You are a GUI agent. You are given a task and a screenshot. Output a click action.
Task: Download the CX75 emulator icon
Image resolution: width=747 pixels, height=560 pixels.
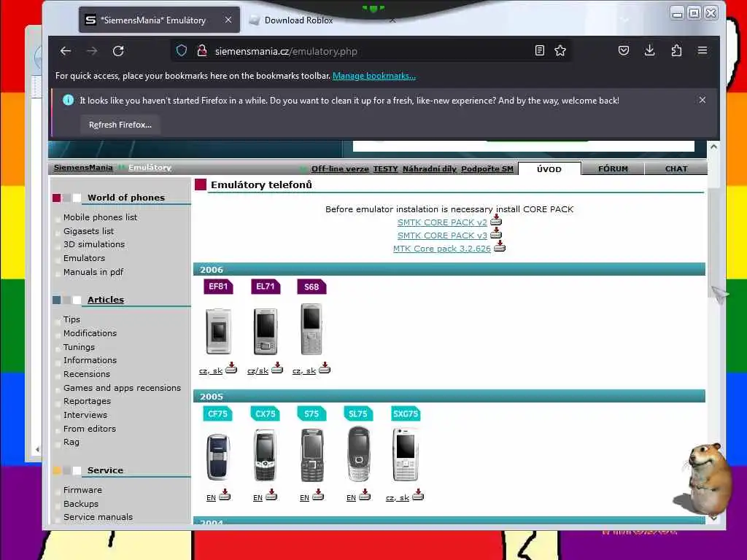point(271,495)
